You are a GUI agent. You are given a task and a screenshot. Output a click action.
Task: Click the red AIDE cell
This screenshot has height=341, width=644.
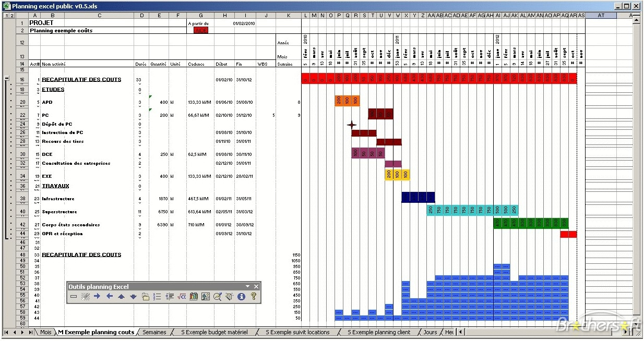(201, 30)
